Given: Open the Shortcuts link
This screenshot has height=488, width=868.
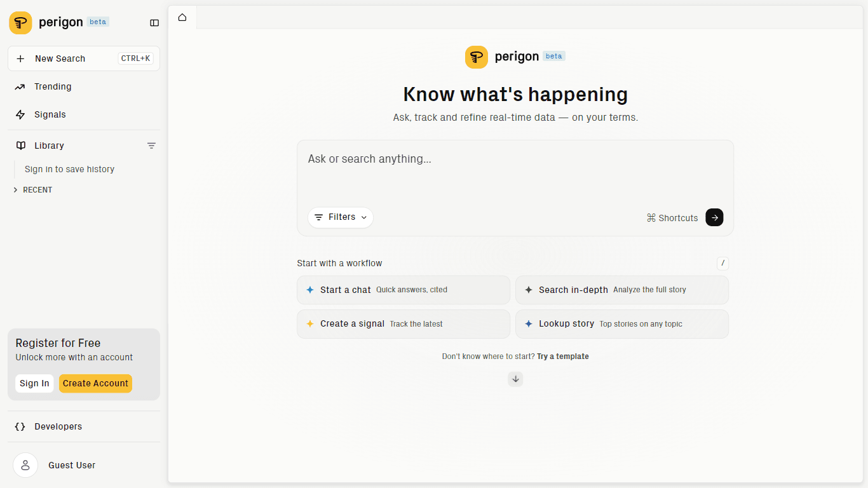Looking at the screenshot, I should 672,218.
